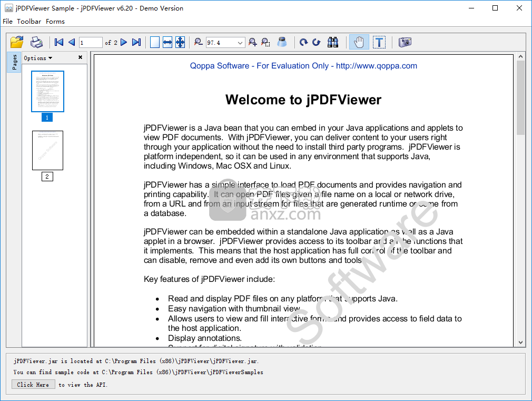Print the document using printer icon
Screen dimensions: 532x401
(x=36, y=43)
